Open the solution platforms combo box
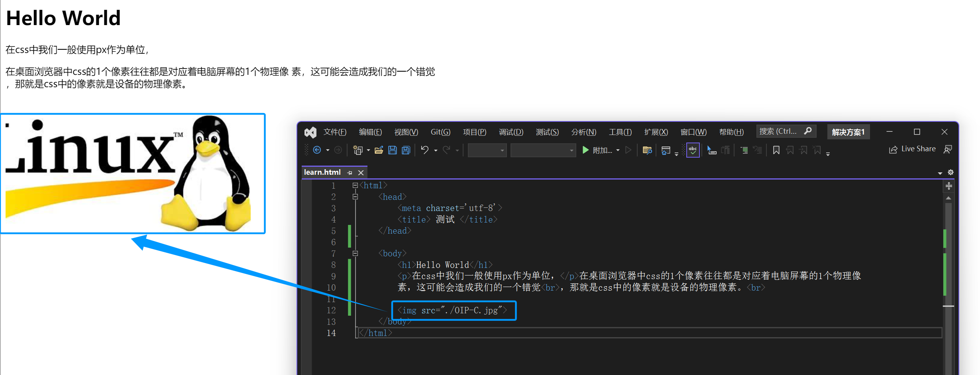This screenshot has height=375, width=980. 543,150
